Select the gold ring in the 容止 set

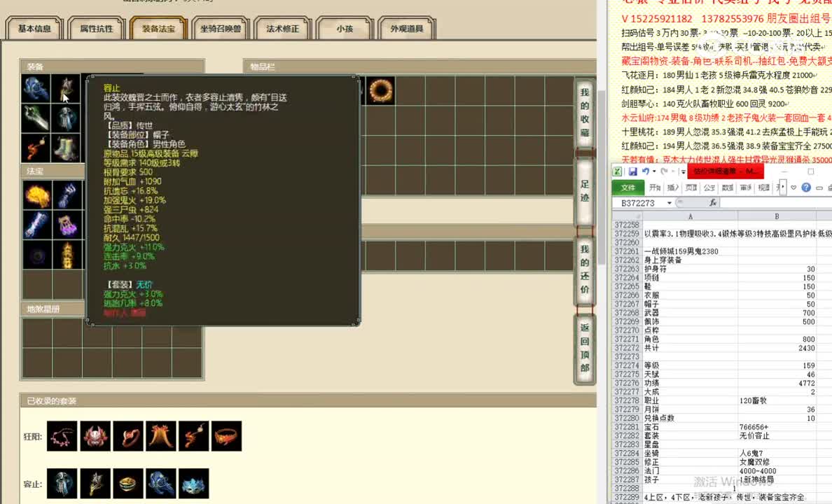(127, 484)
